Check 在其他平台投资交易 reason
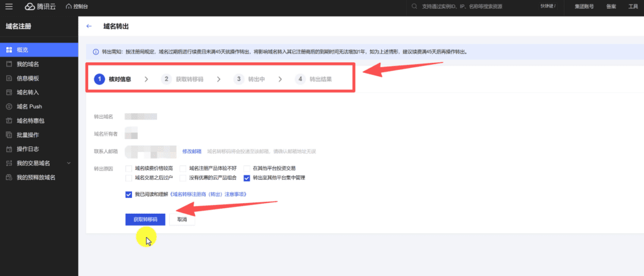This screenshot has height=276, width=644. point(247,168)
